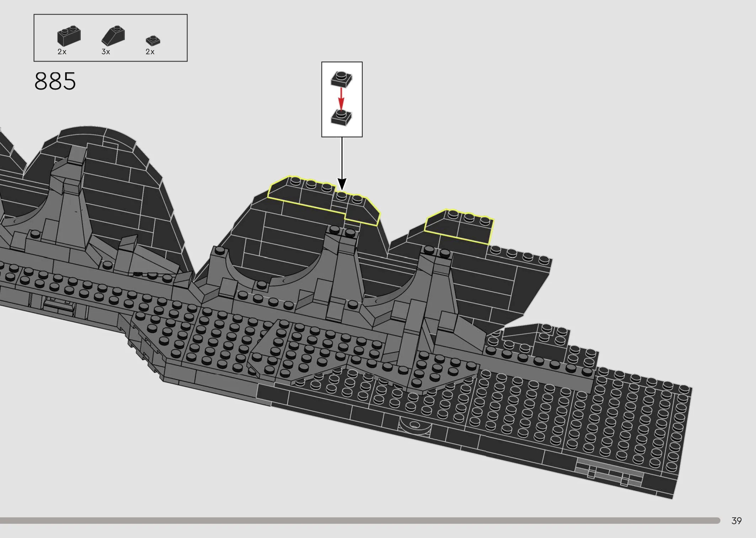
Task: Click the slope brick icon in the parts box
Action: click(113, 36)
